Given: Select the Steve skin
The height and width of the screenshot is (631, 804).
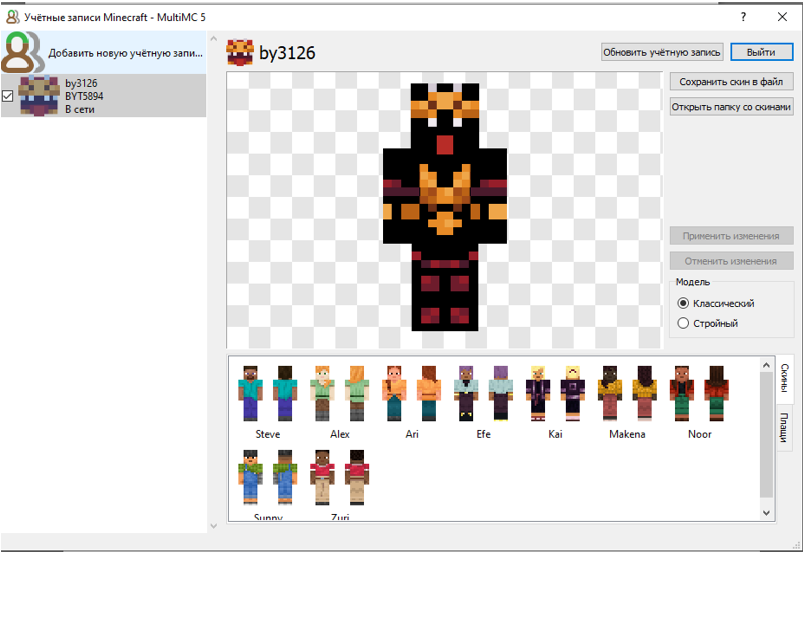Looking at the screenshot, I should coord(268,402).
